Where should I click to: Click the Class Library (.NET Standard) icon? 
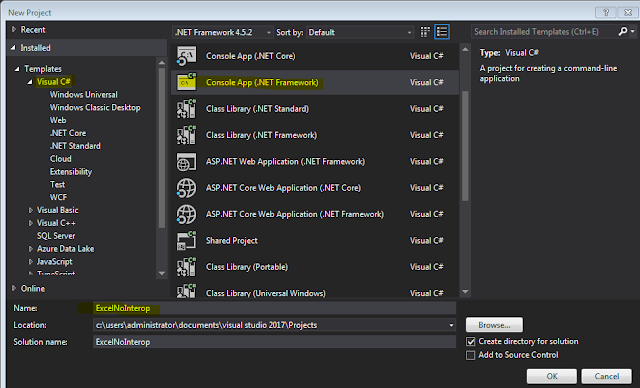[186, 109]
